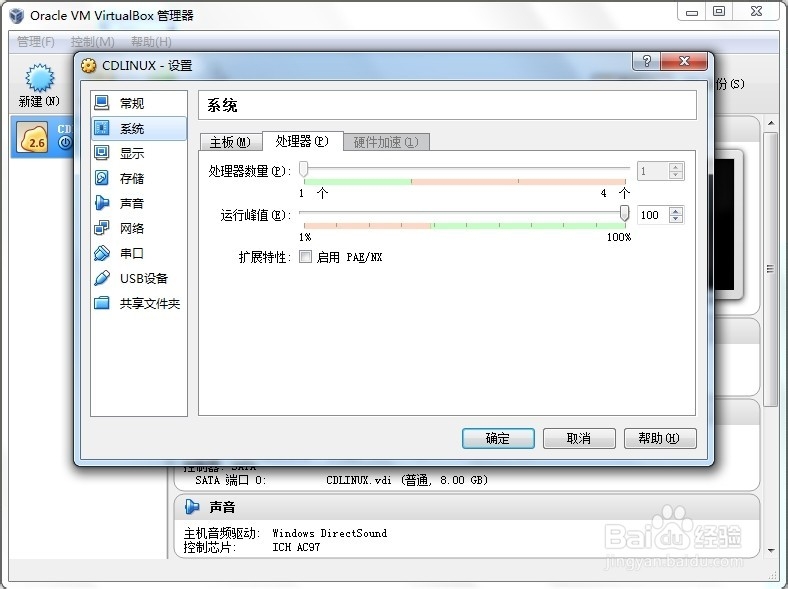Click the manager vertical scrollbar thumb
This screenshot has width=788, height=589.
point(770,269)
